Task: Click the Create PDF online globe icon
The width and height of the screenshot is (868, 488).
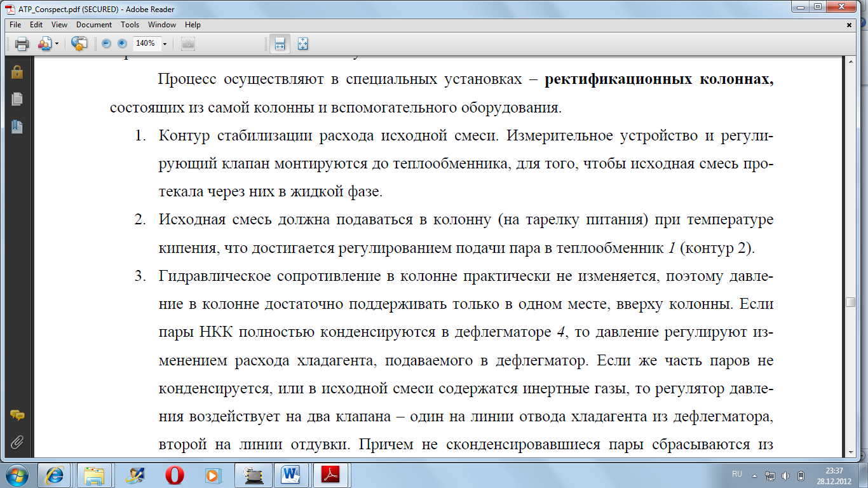Action: point(79,44)
